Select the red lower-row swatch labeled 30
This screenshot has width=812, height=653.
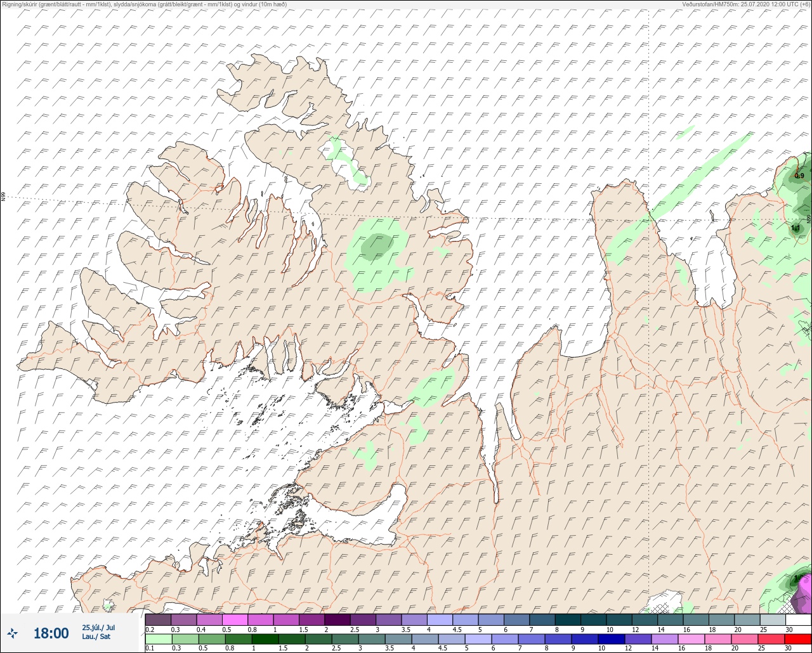[x=798, y=638]
